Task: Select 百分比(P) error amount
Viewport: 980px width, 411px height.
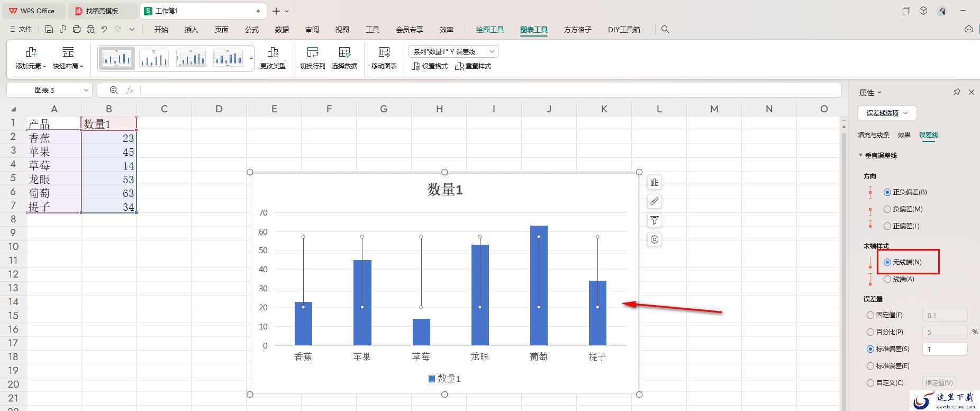Action: [885, 332]
